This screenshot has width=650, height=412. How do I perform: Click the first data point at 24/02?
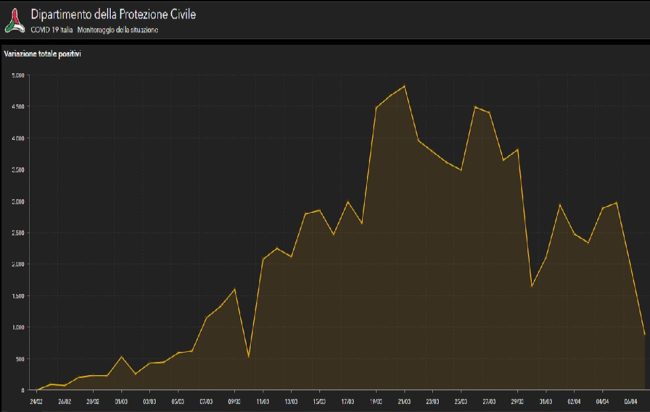[36, 389]
